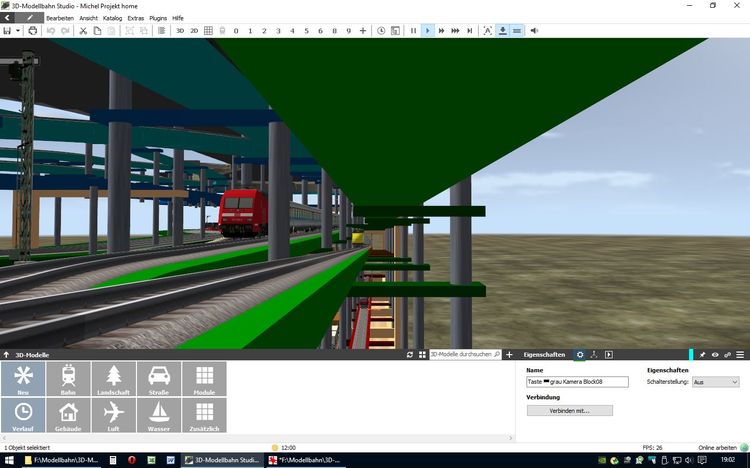Switch to 2D view mode
The width and height of the screenshot is (750, 468).
[194, 31]
